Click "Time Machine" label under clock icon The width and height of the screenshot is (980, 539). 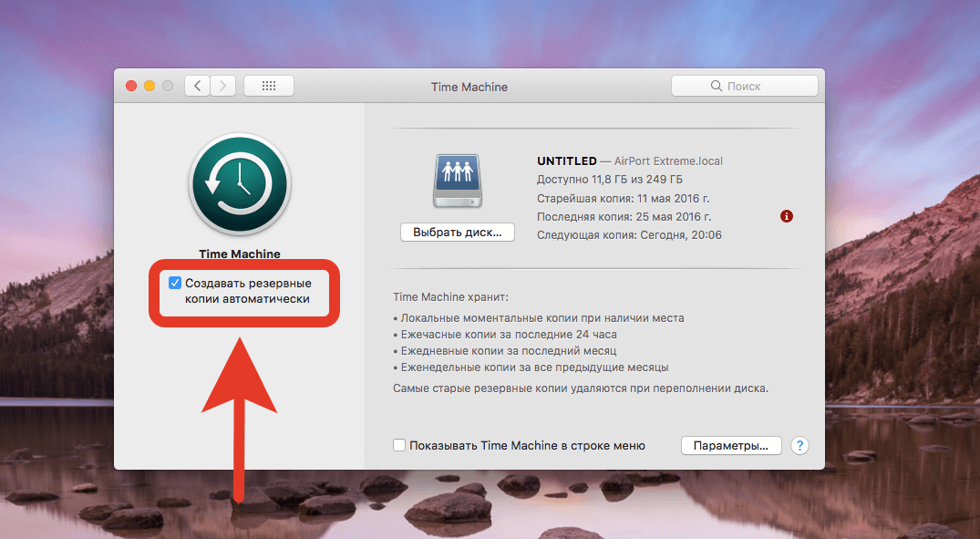[239, 254]
